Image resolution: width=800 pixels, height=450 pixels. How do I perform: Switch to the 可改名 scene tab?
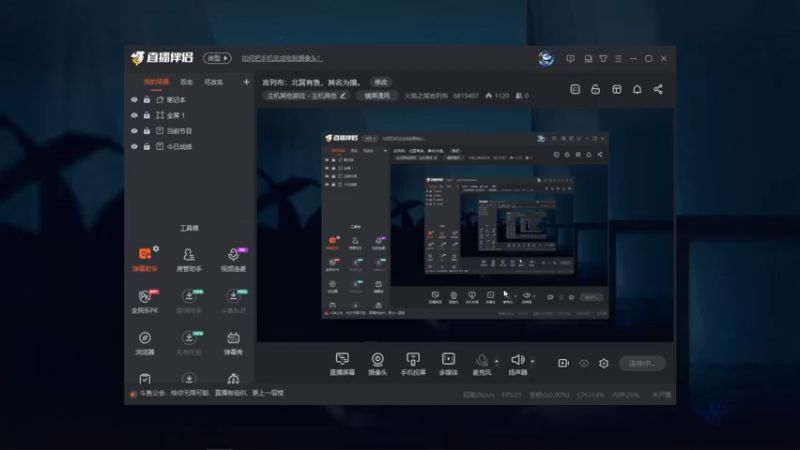tap(213, 82)
